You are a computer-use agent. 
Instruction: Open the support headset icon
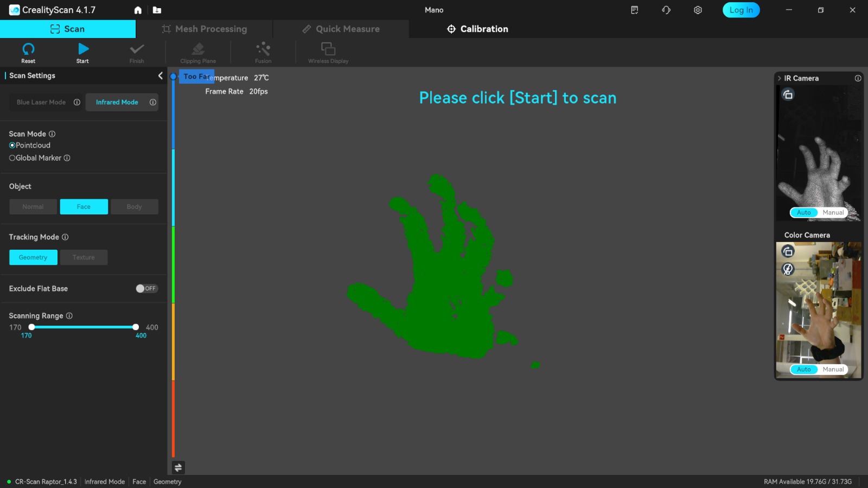pos(666,10)
